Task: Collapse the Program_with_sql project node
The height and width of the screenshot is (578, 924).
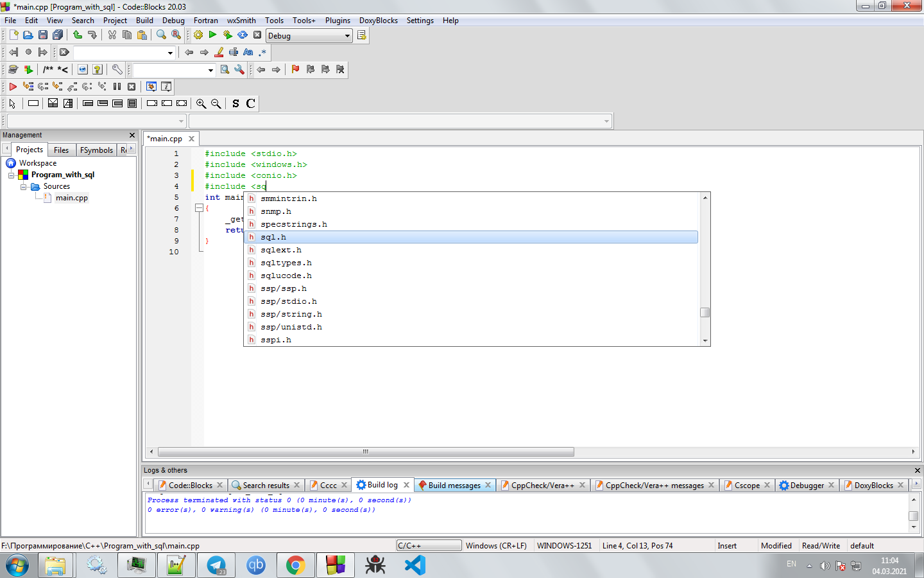Action: [x=11, y=175]
